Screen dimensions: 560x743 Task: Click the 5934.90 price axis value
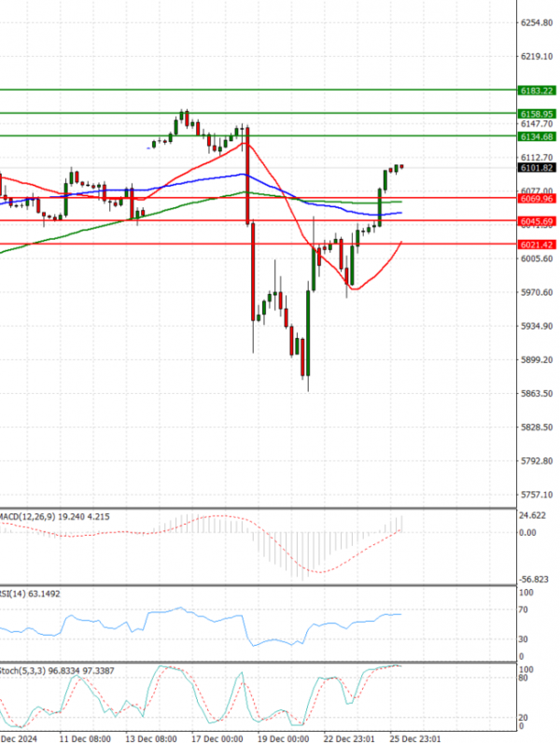[537, 326]
